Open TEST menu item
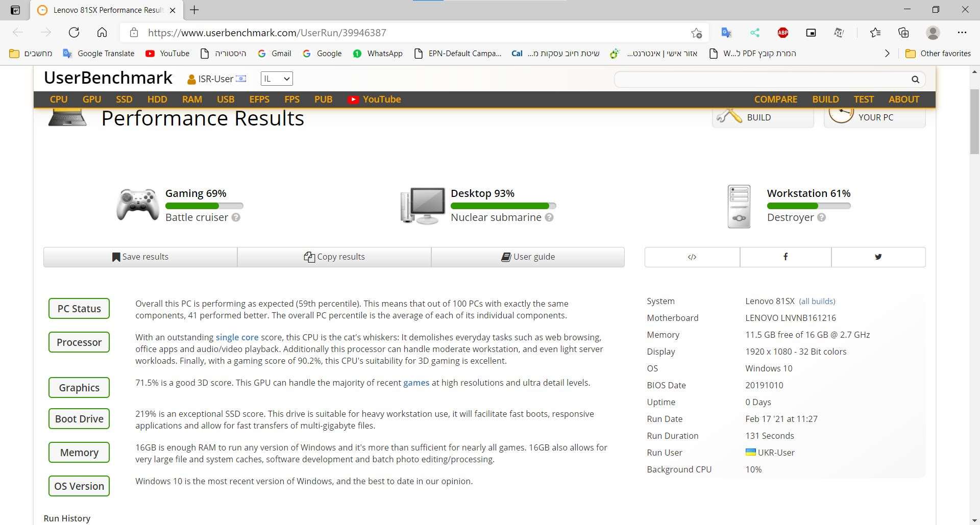The image size is (980, 525). tap(864, 99)
